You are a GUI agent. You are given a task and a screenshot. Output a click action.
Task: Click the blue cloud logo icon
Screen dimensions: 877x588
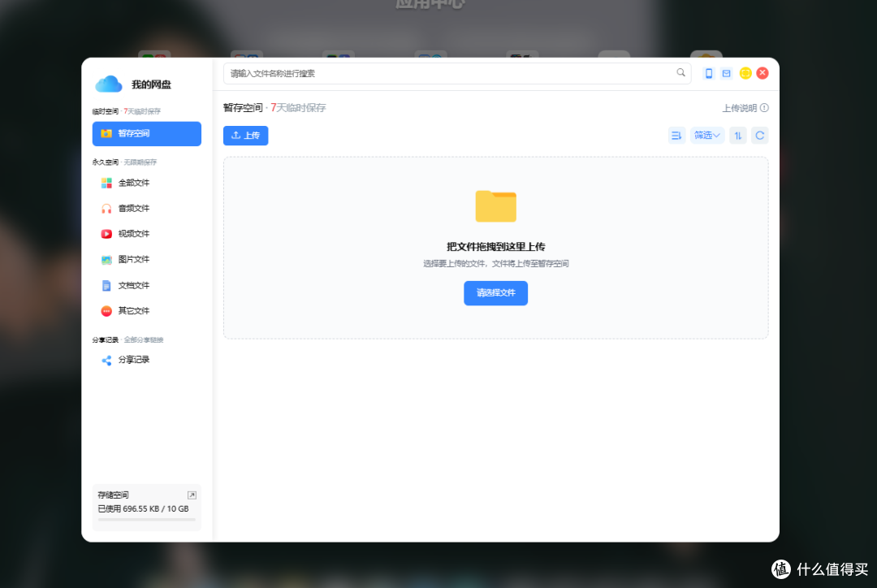109,84
